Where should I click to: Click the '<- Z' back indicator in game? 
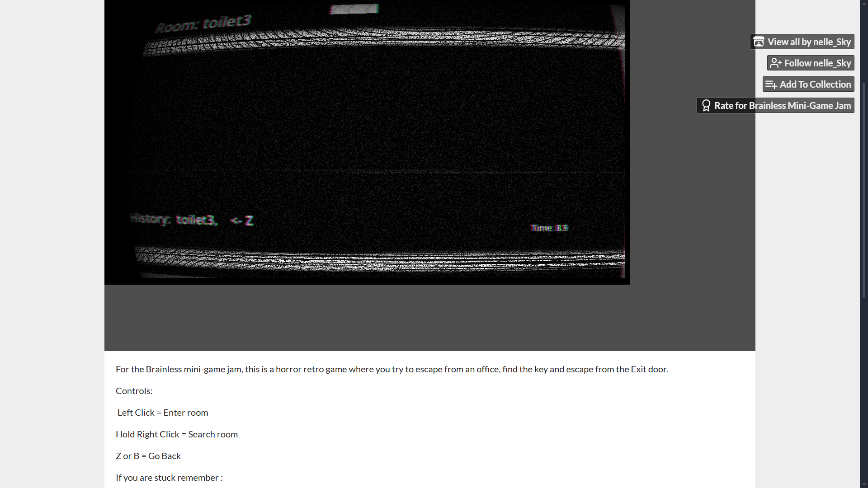tap(242, 221)
